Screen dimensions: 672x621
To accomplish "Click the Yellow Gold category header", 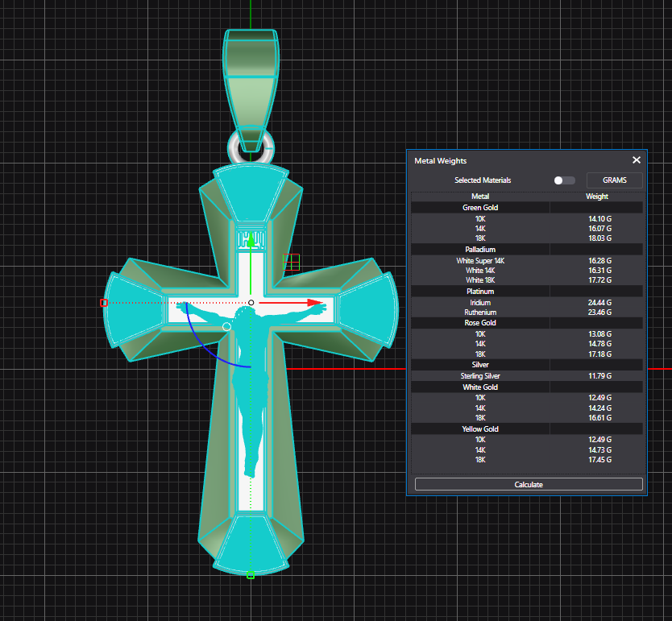I will pos(479,429).
